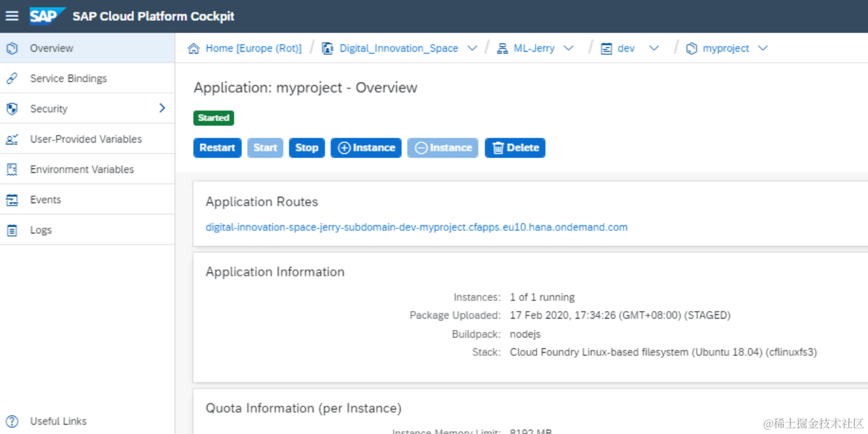Open the application route URL link
This screenshot has width=868, height=434.
[x=416, y=227]
